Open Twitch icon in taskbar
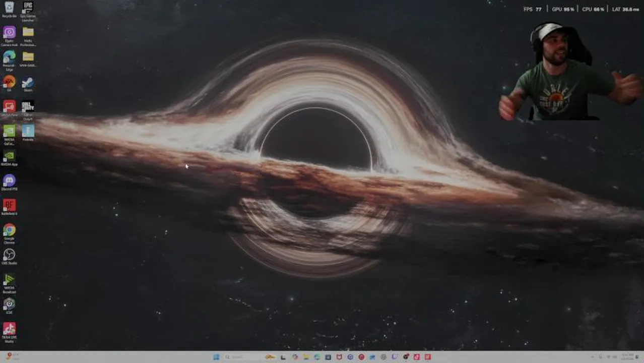 pos(394,357)
